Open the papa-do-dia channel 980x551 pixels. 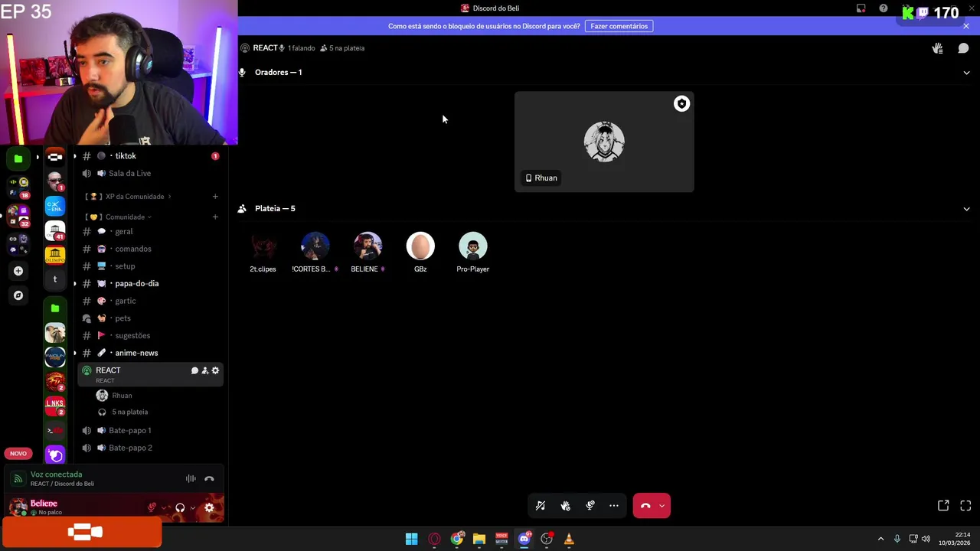coord(151,284)
